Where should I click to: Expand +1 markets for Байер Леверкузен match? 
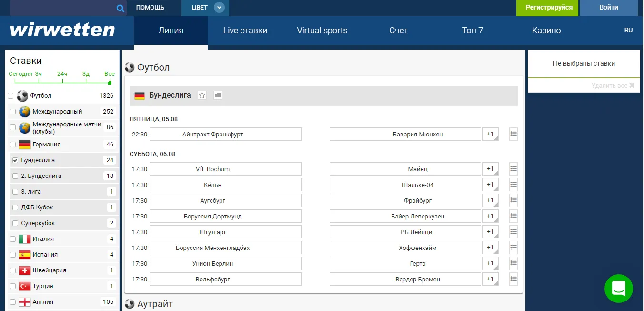(490, 216)
